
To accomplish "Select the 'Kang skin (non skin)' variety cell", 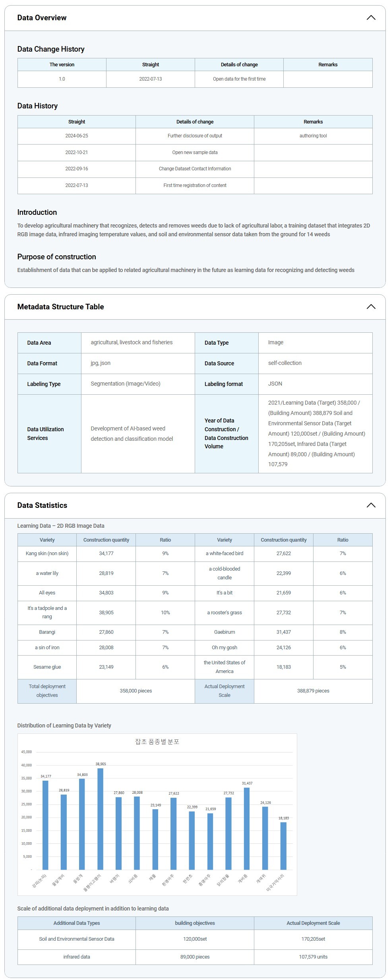I will click(x=47, y=553).
